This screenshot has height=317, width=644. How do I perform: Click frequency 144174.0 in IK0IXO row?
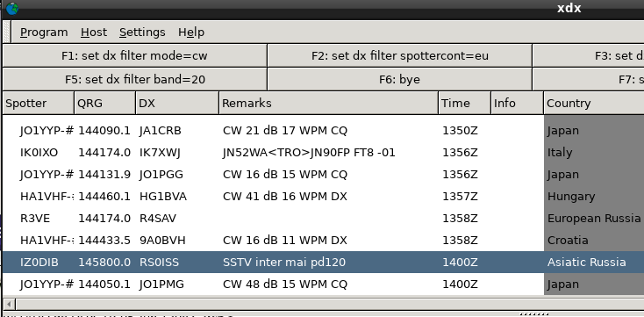point(104,153)
